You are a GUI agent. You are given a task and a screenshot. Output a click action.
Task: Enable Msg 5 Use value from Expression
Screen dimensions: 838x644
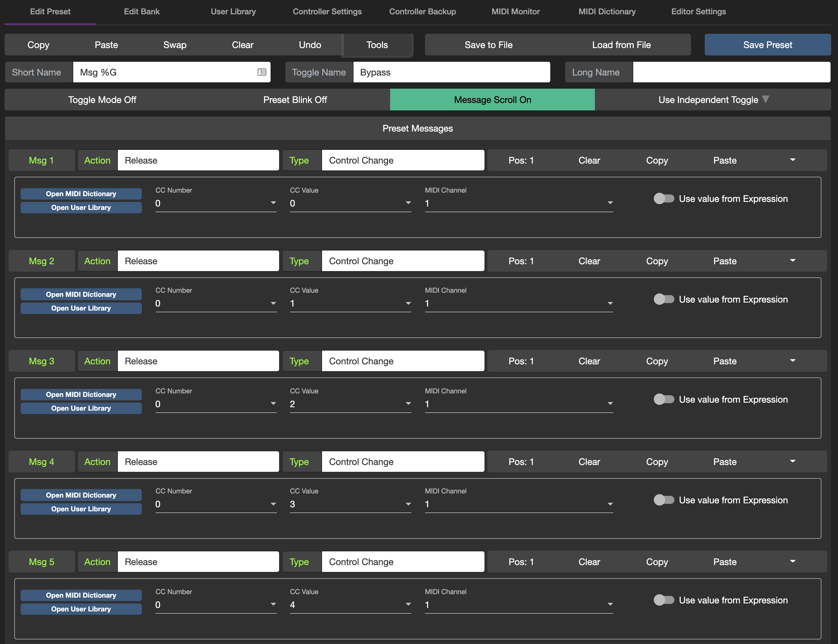664,600
